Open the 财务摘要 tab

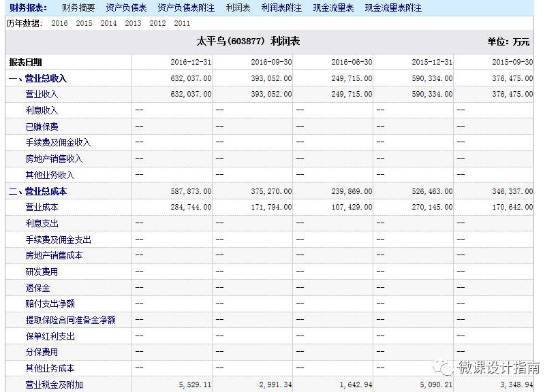click(x=78, y=7)
